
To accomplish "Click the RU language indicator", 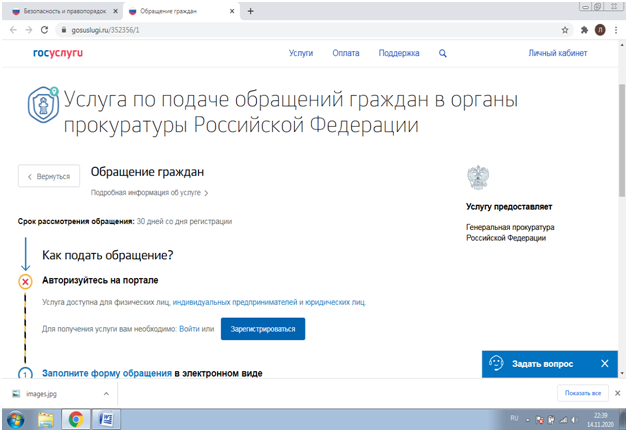I will 514,418.
